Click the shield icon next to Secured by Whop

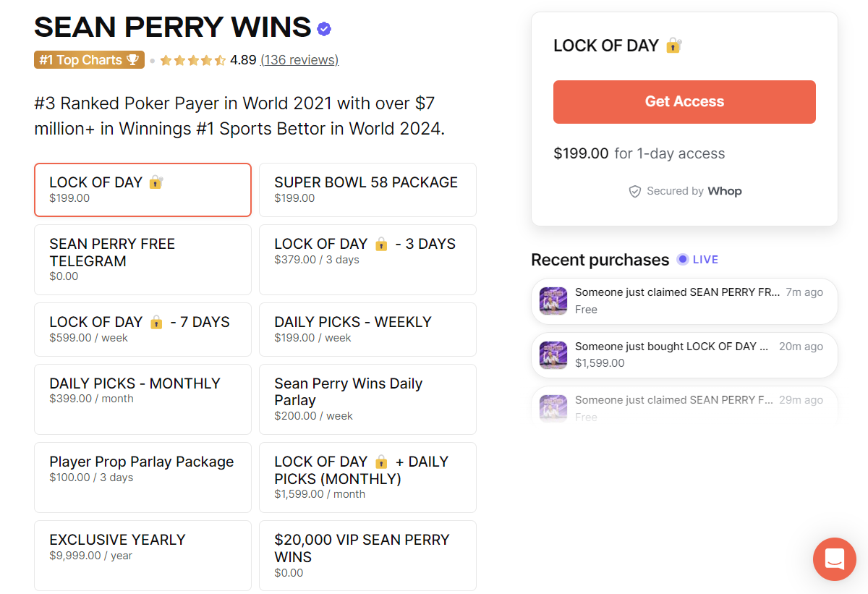634,191
